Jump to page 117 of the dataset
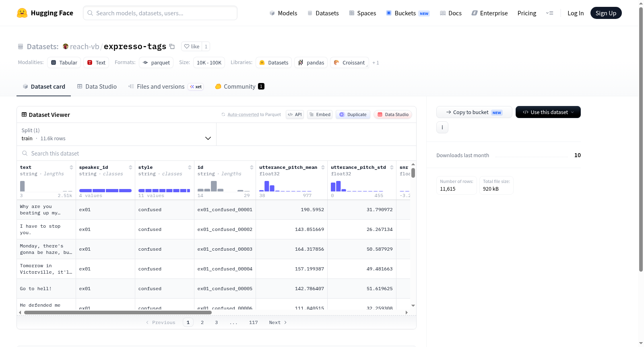The height and width of the screenshot is (347, 644). [253, 322]
